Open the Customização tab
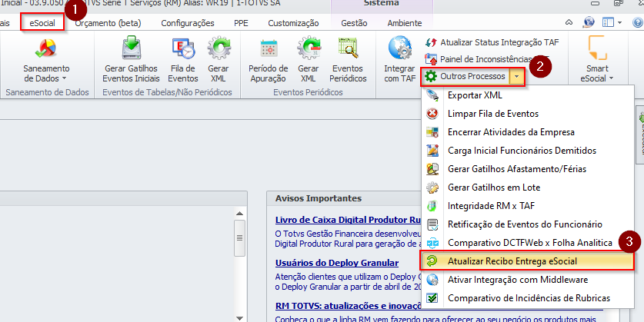Screen dimensions: 644x322 click(x=293, y=23)
